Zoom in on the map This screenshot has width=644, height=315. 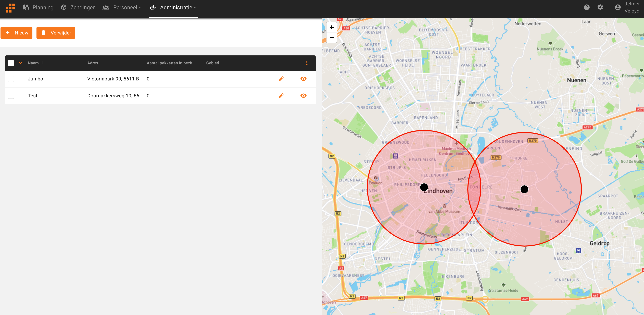tap(332, 28)
